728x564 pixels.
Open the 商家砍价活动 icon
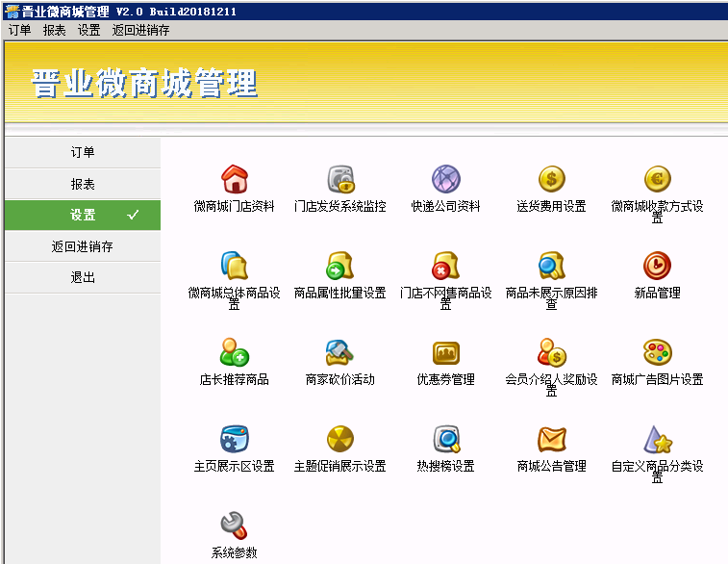click(x=340, y=352)
